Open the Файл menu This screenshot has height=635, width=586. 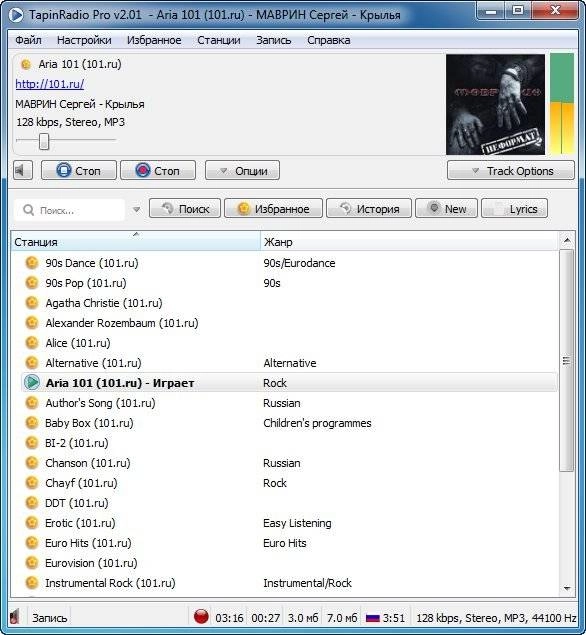point(28,40)
